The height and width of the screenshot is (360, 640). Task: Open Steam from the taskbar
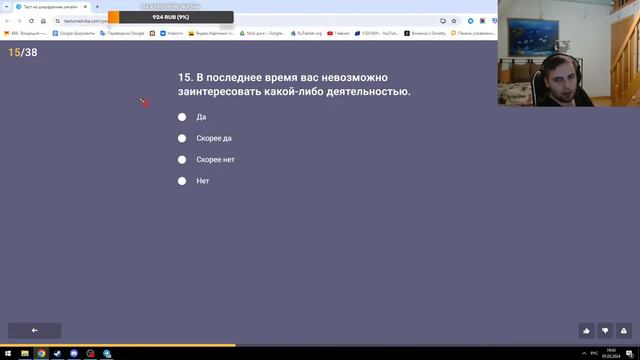(58, 353)
